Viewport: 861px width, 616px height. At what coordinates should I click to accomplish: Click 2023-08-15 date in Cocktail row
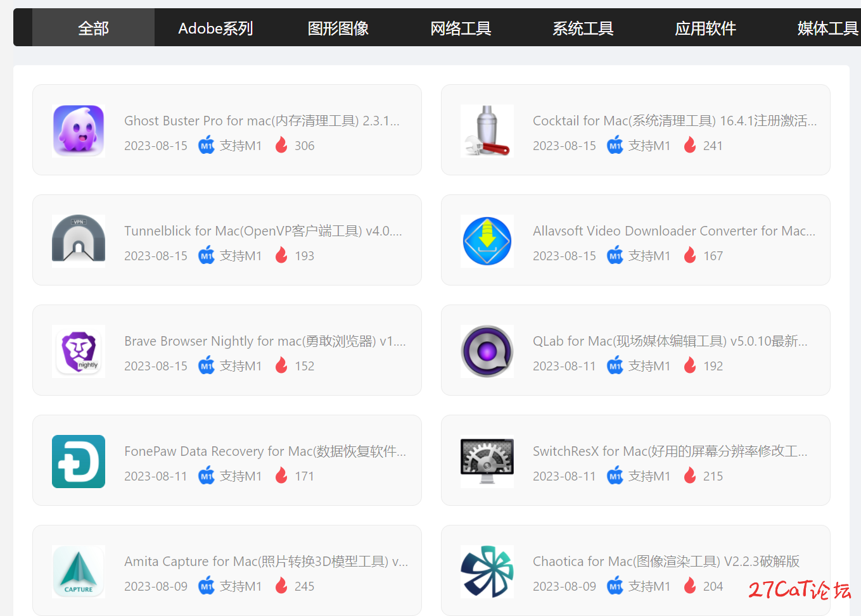564,146
